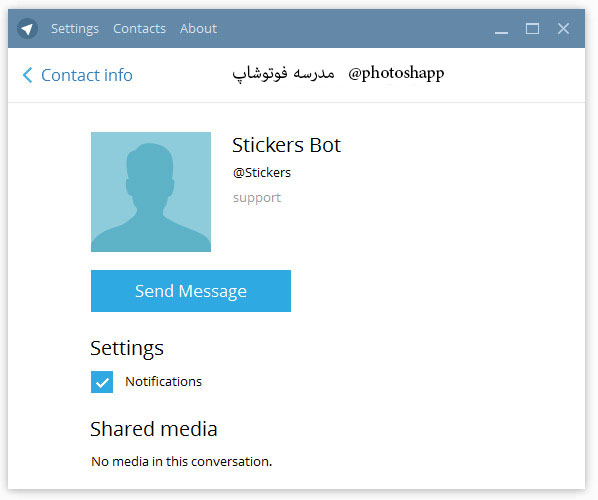Disable the Notifications checkbox
The width and height of the screenshot is (598, 500).
(x=102, y=382)
